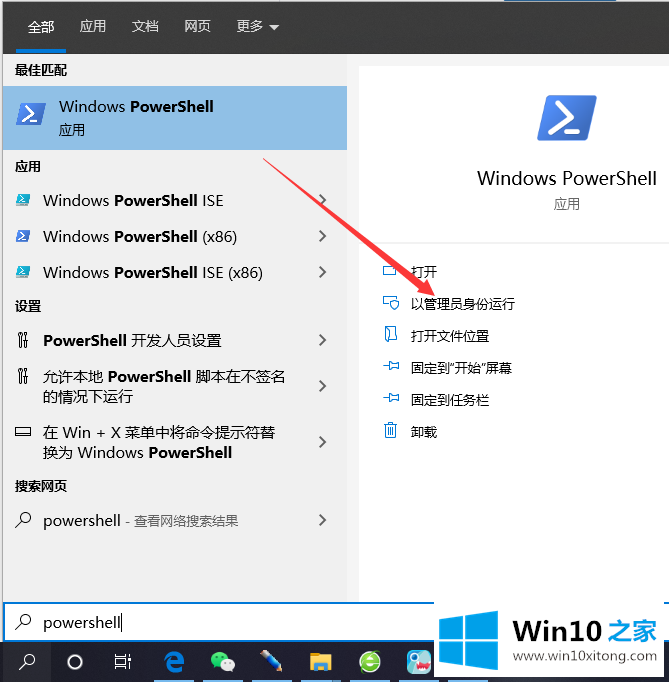Screen dimensions: 669x682
Task: Expand chevron for PowerShell 开发人员设置
Action: 322,340
